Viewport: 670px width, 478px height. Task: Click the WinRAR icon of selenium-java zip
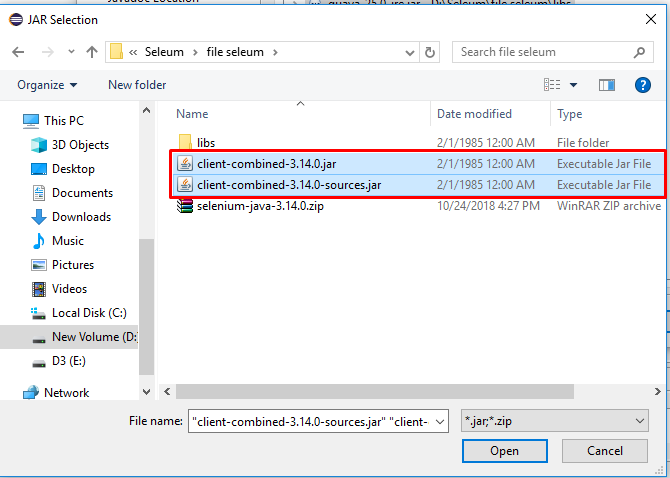[185, 206]
